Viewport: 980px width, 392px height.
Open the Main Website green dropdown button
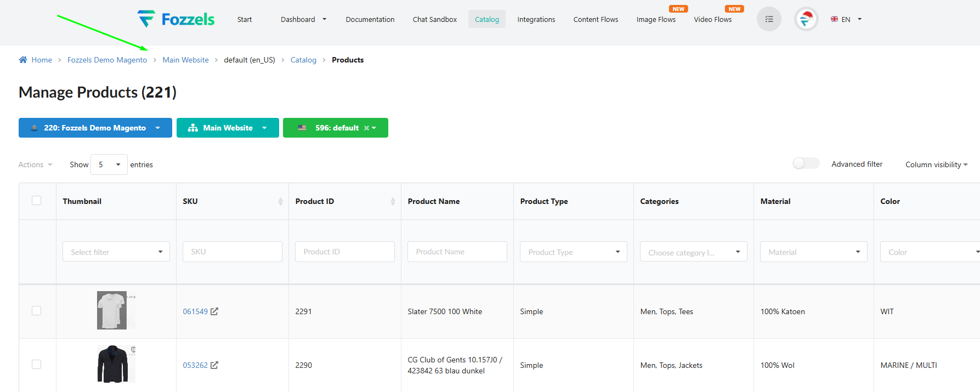coord(228,128)
